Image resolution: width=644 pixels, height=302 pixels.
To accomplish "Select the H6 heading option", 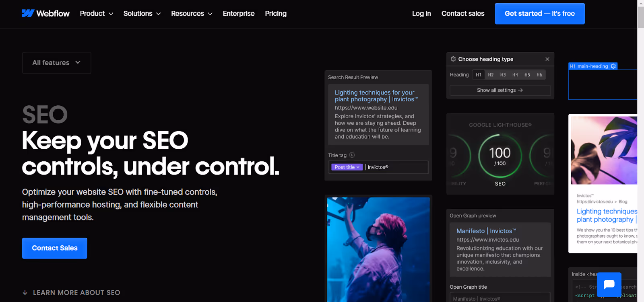I will click(x=539, y=75).
